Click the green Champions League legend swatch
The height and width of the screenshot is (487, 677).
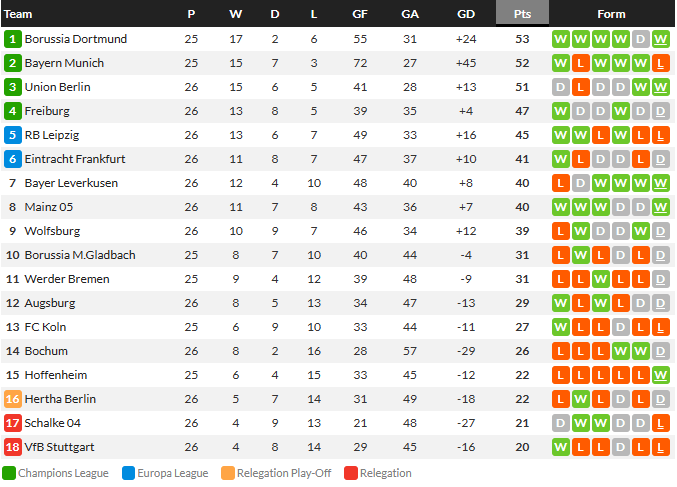click(9, 473)
